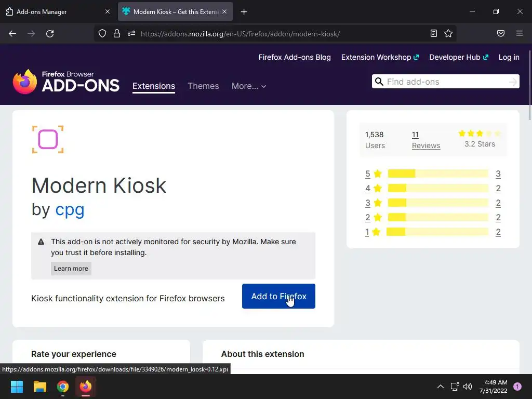Open author cpg's profile link
Viewport: 532px width, 399px height.
pyautogui.click(x=70, y=210)
